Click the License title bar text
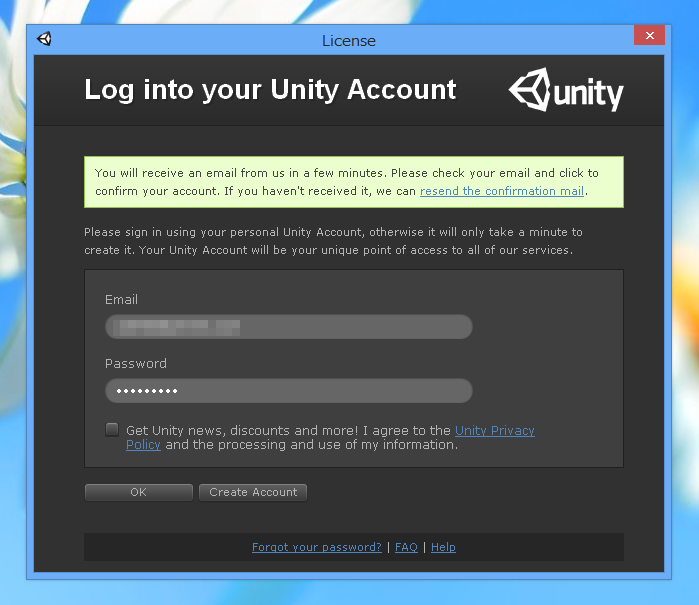 349,41
